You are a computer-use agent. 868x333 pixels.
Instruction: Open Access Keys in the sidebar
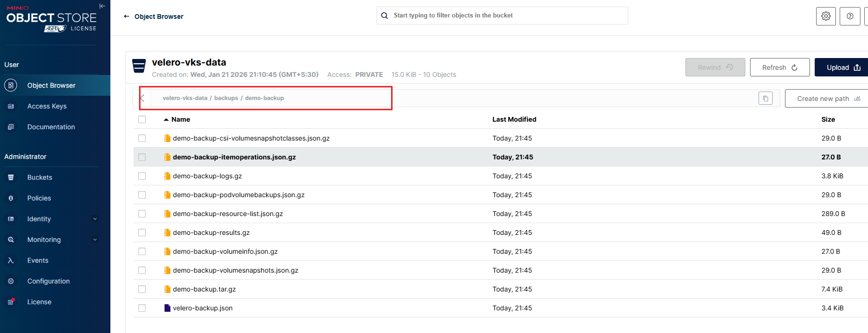[47, 106]
